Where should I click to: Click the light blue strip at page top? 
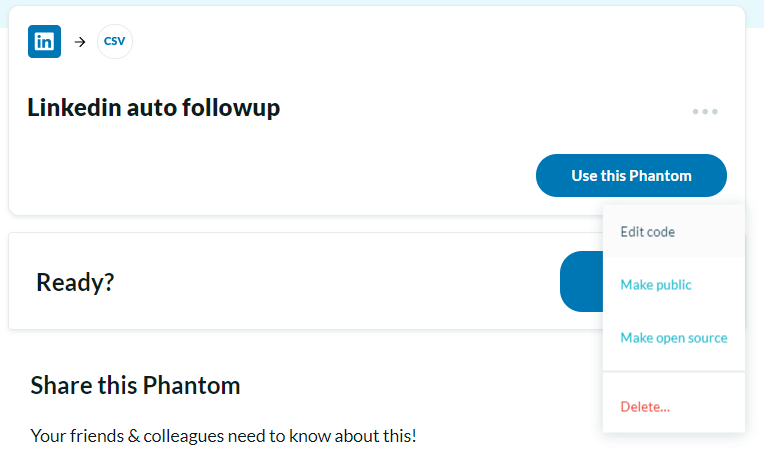tap(380, 3)
